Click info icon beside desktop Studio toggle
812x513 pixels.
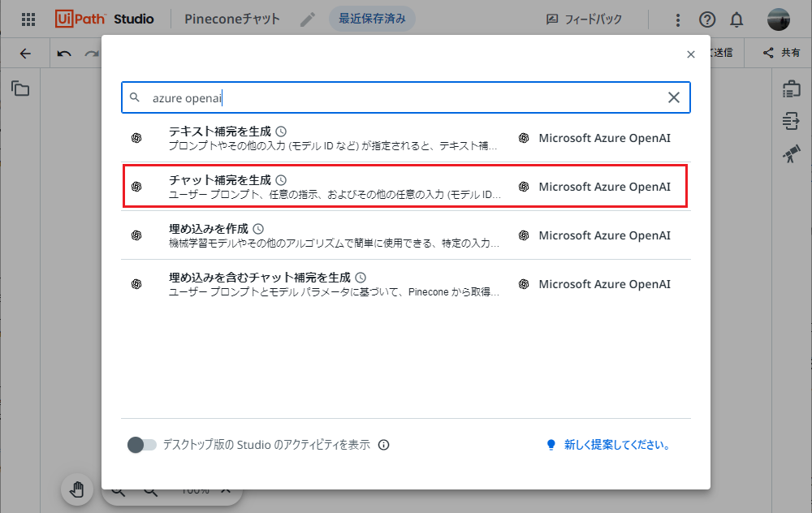pyautogui.click(x=383, y=445)
